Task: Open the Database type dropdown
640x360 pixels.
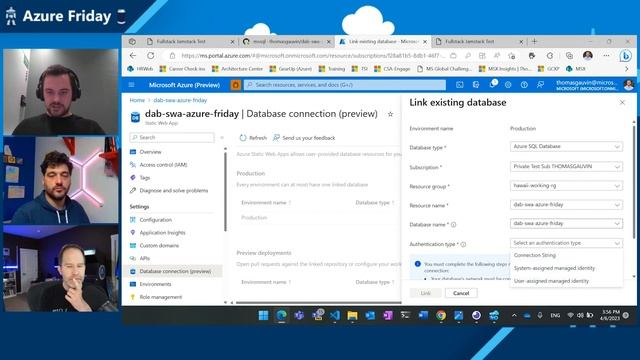Action: (566, 147)
